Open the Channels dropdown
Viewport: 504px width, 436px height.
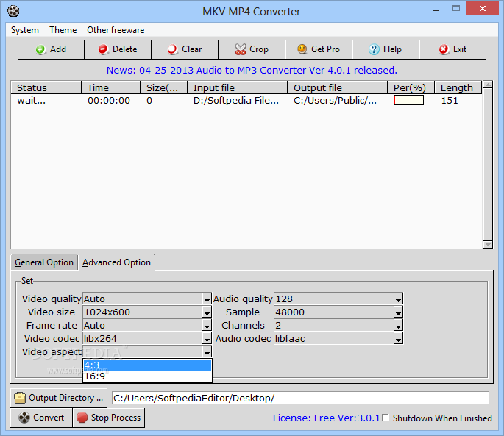click(398, 326)
